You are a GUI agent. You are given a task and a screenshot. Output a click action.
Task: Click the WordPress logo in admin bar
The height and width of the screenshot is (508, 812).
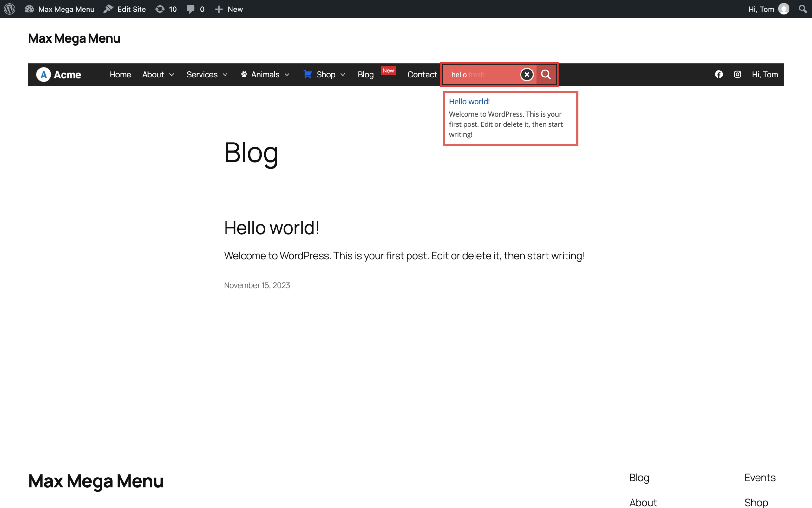pos(10,9)
